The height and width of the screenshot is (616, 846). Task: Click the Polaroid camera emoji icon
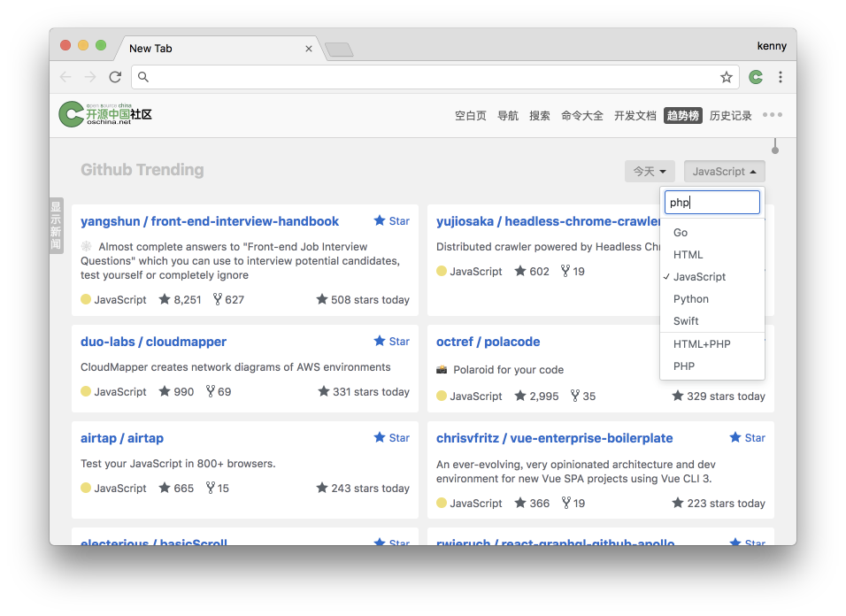pos(442,369)
